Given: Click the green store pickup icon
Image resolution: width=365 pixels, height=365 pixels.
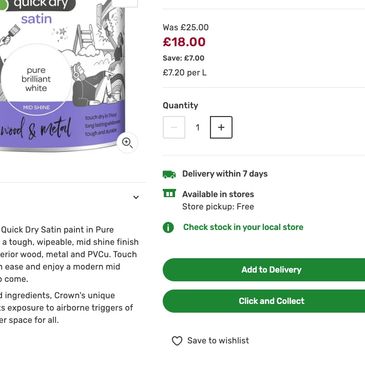Looking at the screenshot, I should click(x=169, y=193).
